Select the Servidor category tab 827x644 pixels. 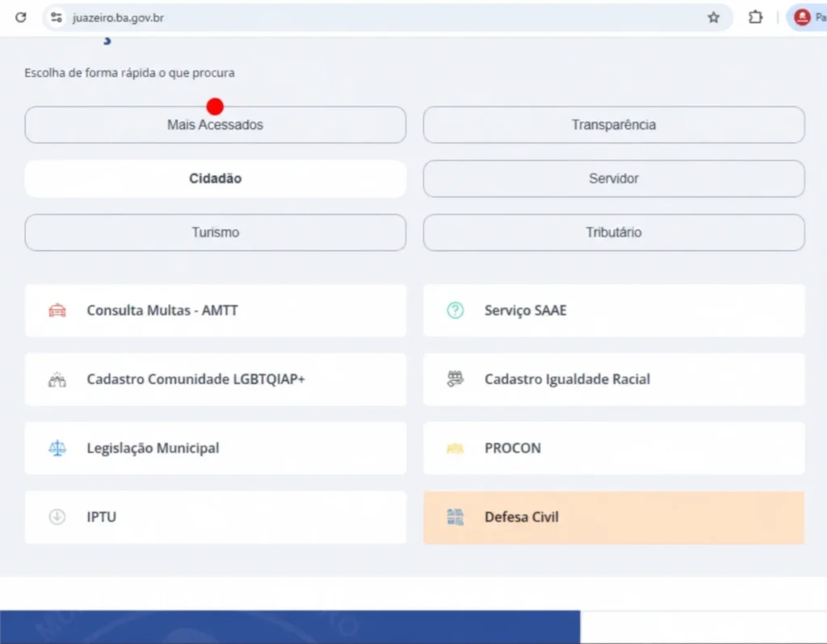tap(614, 178)
